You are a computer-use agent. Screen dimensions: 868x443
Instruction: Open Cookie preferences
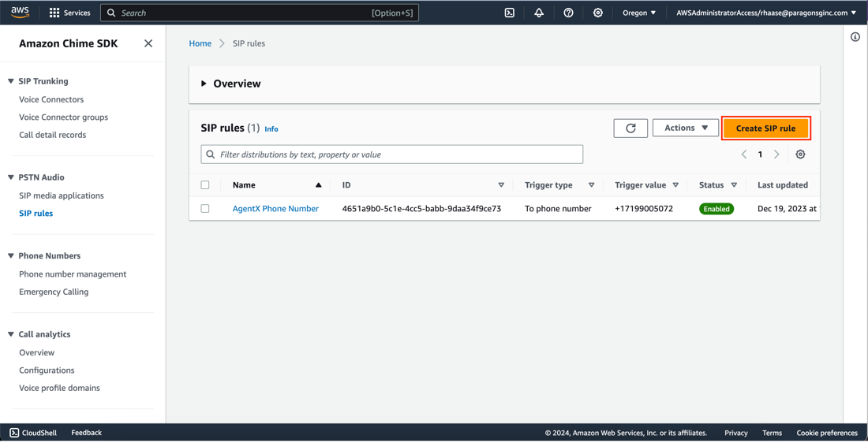827,433
